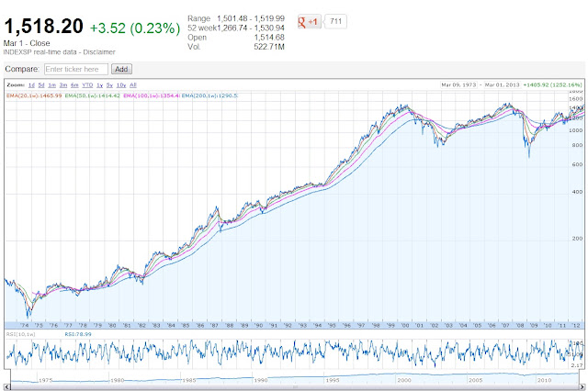Set zoom to 3m
Screen dimensions: 588x391
click(63, 85)
